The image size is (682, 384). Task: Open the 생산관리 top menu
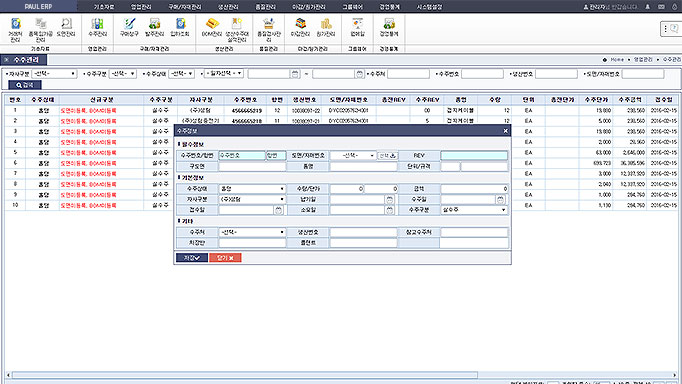228,7
